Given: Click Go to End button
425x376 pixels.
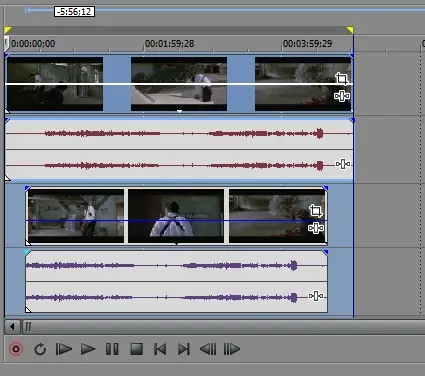Looking at the screenshot, I should (184, 349).
